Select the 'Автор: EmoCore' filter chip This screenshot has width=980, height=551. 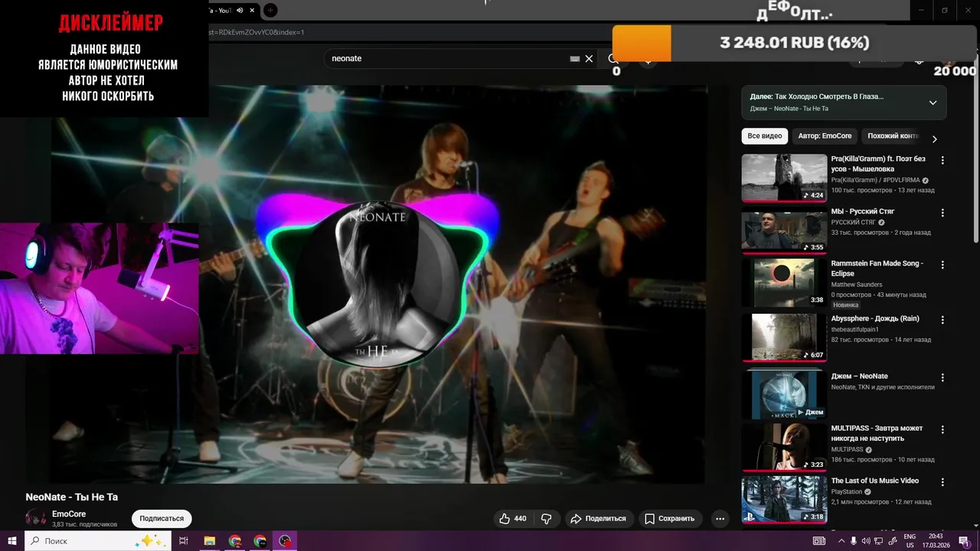(825, 136)
